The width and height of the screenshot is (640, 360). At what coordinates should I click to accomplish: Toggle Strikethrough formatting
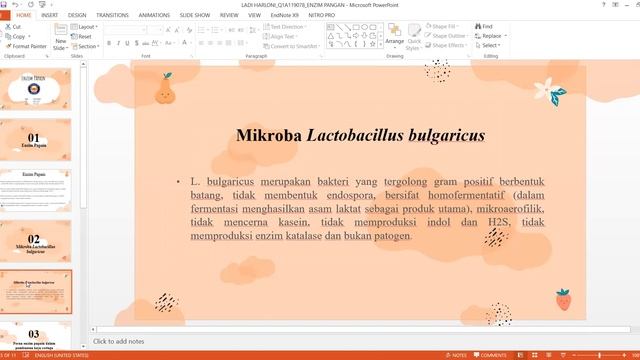(145, 43)
